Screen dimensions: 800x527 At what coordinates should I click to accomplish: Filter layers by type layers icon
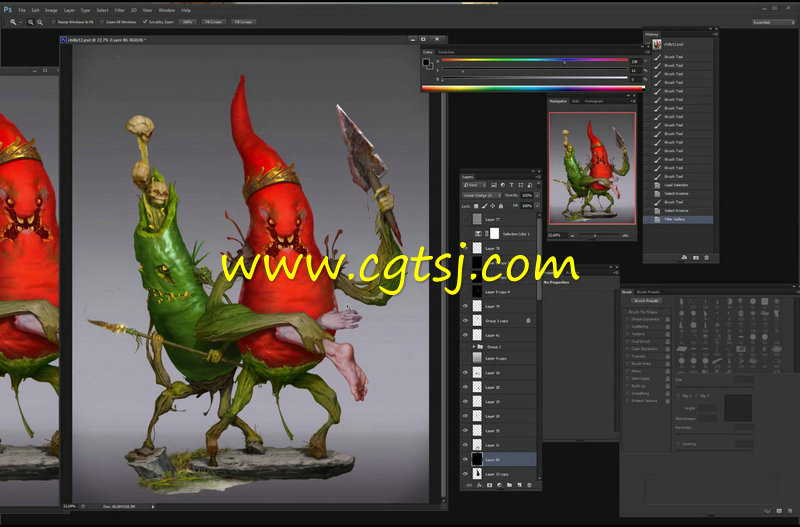pyautogui.click(x=511, y=185)
